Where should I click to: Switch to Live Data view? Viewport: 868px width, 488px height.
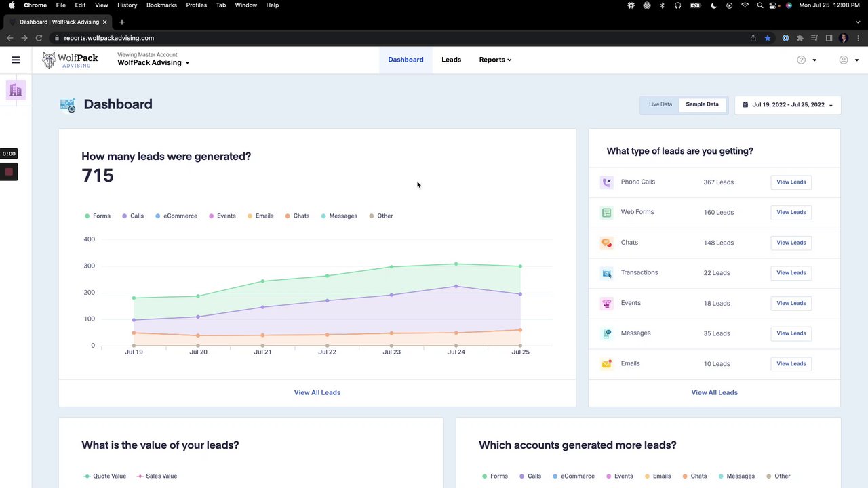point(660,104)
